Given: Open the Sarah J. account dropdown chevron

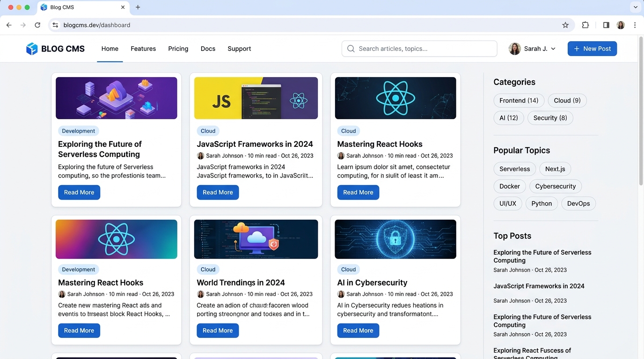Looking at the screenshot, I should (x=553, y=49).
